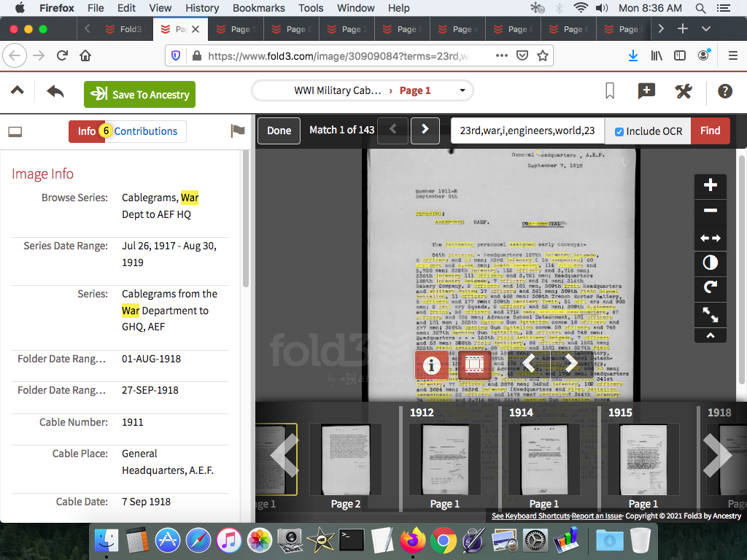Open the tools wrench icon
Image resolution: width=747 pixels, height=560 pixels.
point(684,91)
